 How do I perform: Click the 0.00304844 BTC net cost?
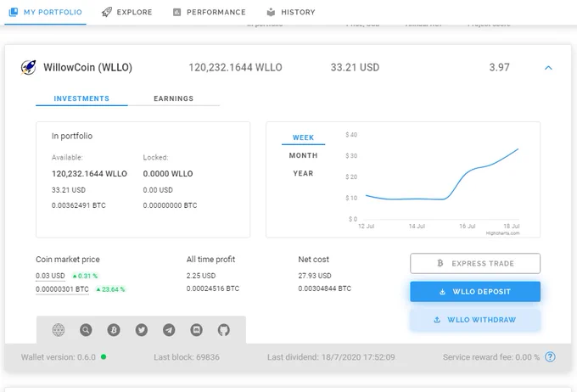tap(324, 288)
